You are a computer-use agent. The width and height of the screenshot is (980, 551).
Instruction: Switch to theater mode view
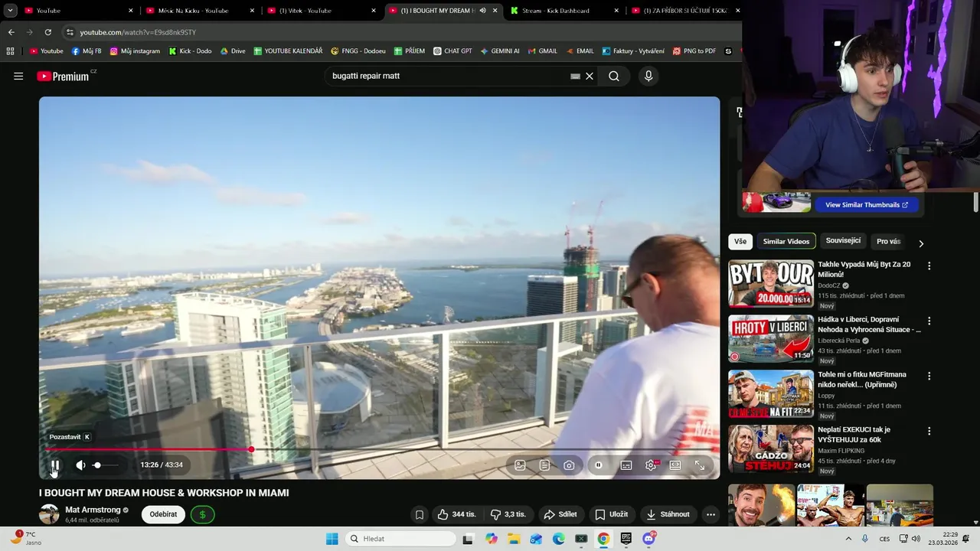click(675, 465)
